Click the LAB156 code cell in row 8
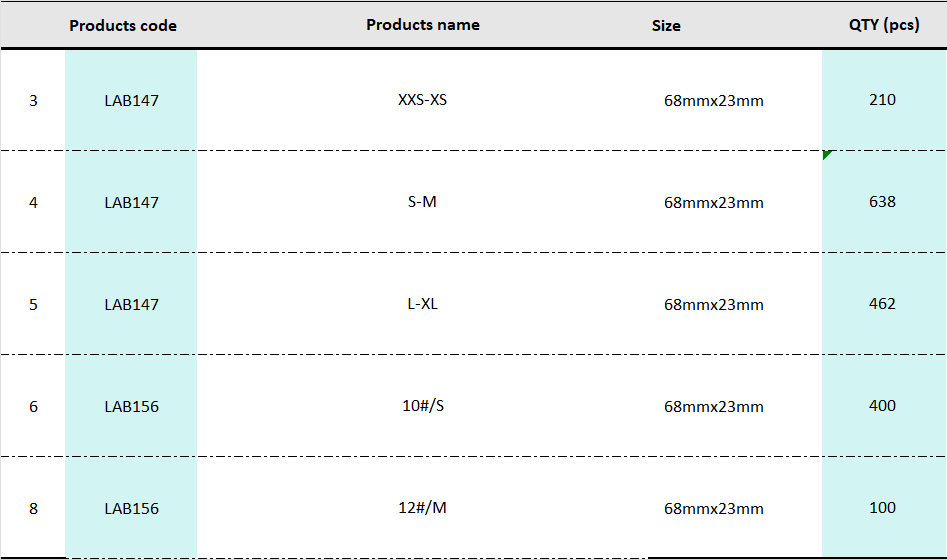 131,508
